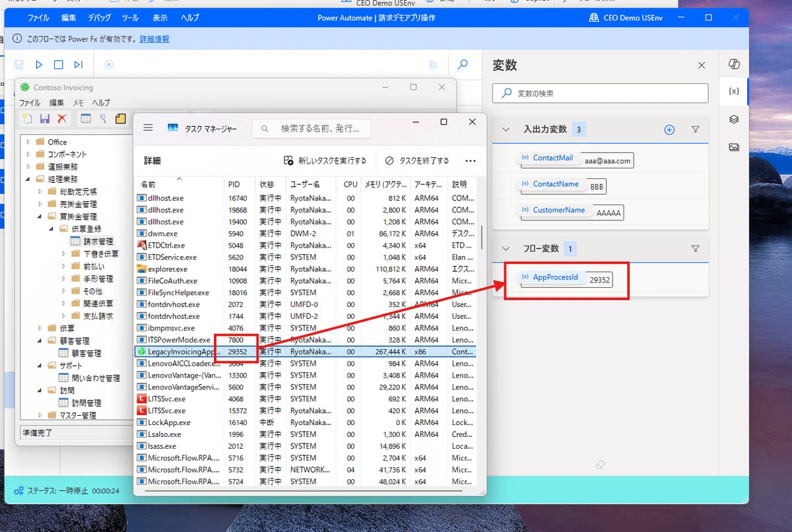Click the new document icon in Contoso Invoicing

tap(27, 119)
